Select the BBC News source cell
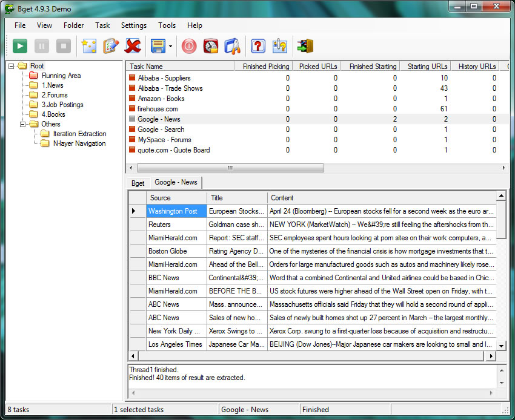Screen dimensions: 515x420 point(176,278)
